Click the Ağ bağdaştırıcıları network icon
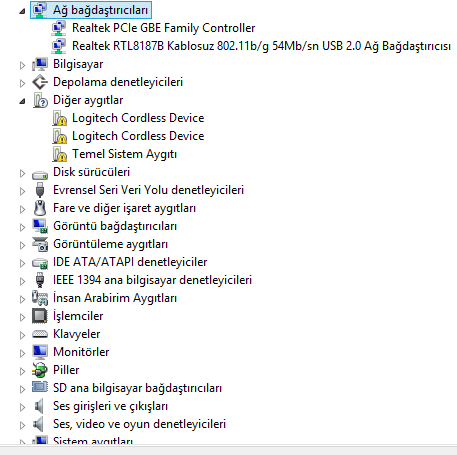The height and width of the screenshot is (455, 457). coord(40,10)
